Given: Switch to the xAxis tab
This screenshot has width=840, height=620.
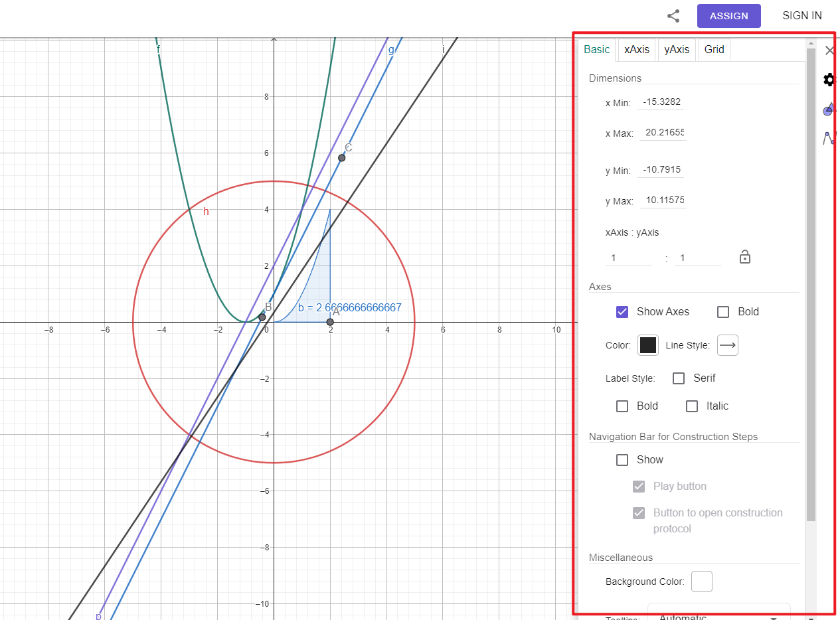Looking at the screenshot, I should pyautogui.click(x=637, y=50).
